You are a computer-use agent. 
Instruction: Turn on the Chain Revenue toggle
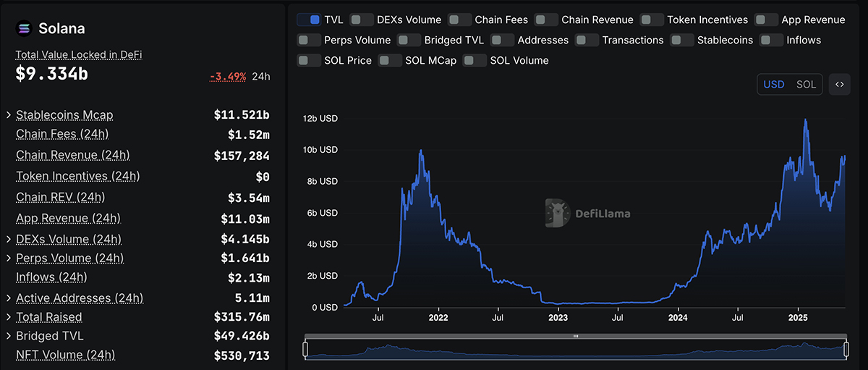point(547,20)
